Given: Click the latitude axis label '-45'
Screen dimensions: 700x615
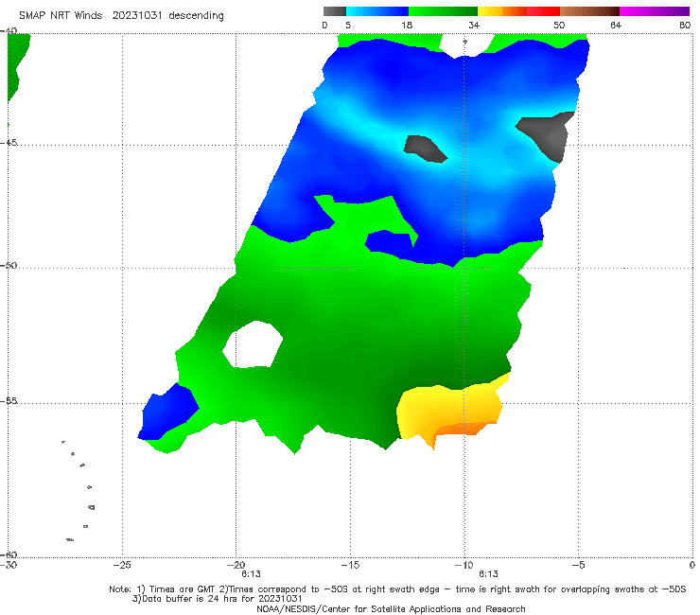Looking at the screenshot, I should [9, 143].
